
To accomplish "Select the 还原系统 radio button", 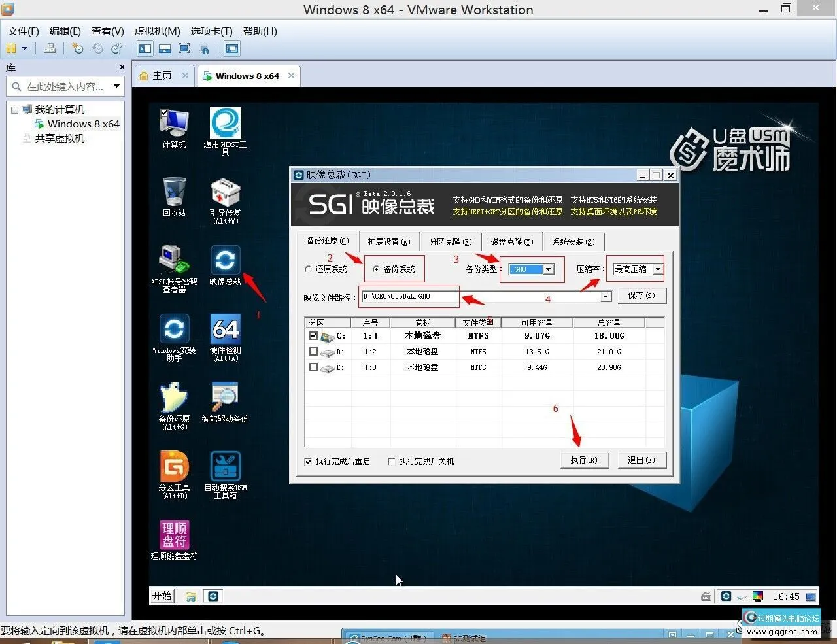I will tap(309, 269).
